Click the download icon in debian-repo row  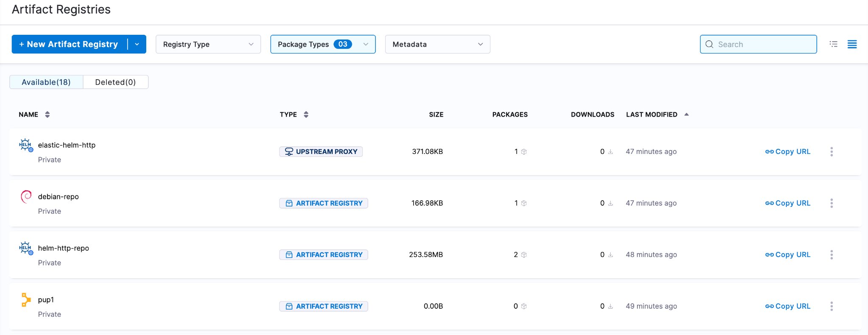click(x=610, y=203)
